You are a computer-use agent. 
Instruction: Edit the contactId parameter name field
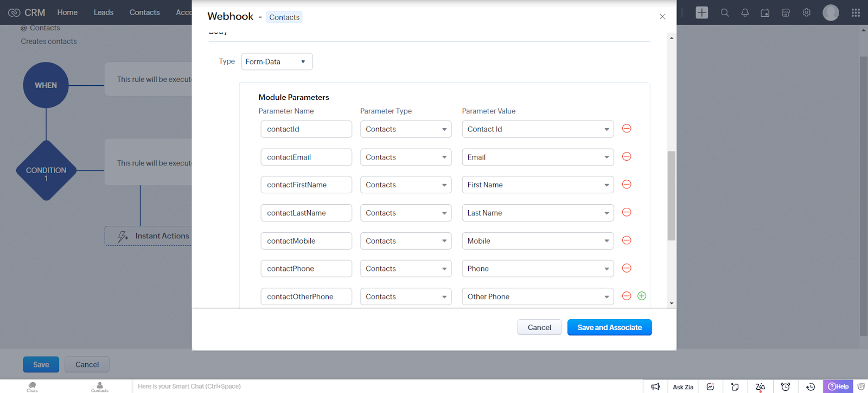(307, 129)
